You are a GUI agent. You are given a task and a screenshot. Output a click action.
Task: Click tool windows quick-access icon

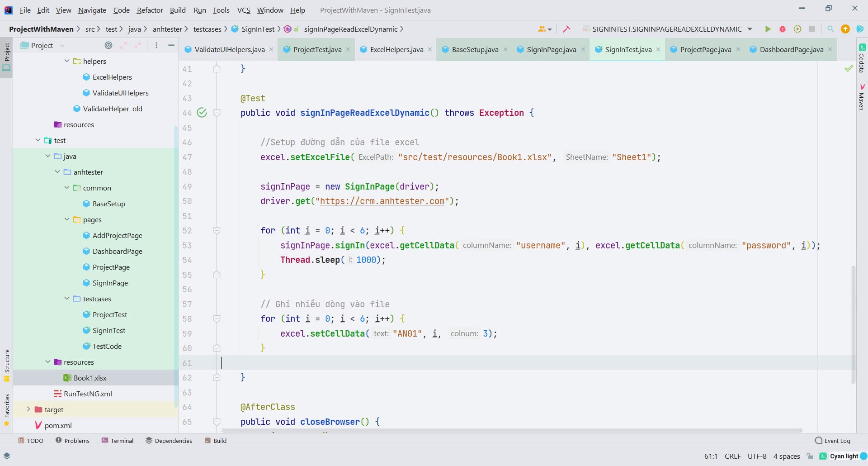7,456
